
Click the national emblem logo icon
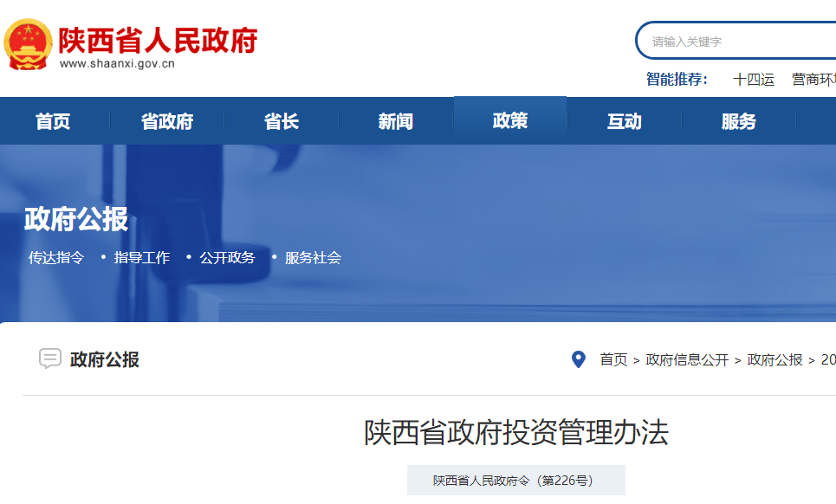[x=28, y=44]
